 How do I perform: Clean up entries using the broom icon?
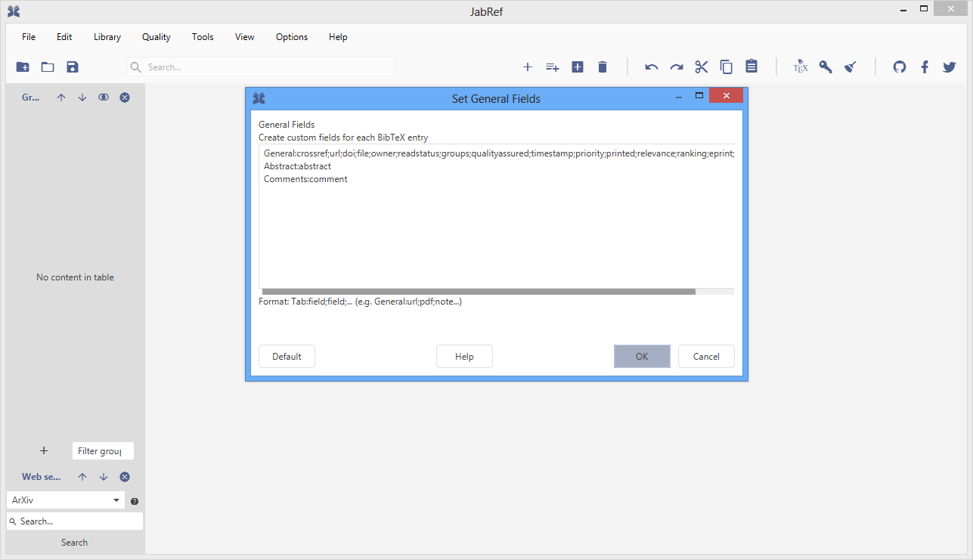(x=851, y=67)
